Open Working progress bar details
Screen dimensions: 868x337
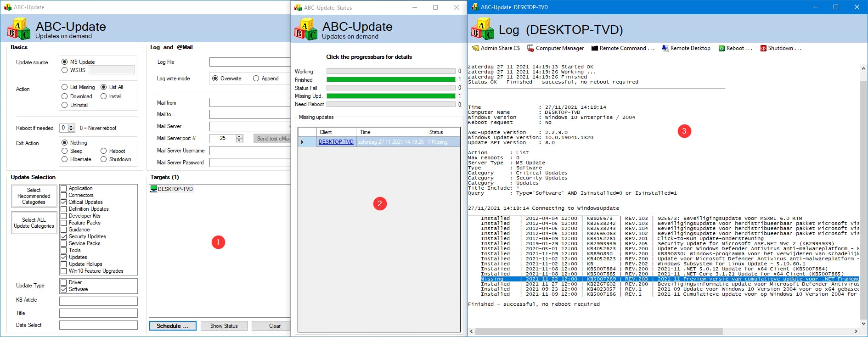tap(391, 71)
